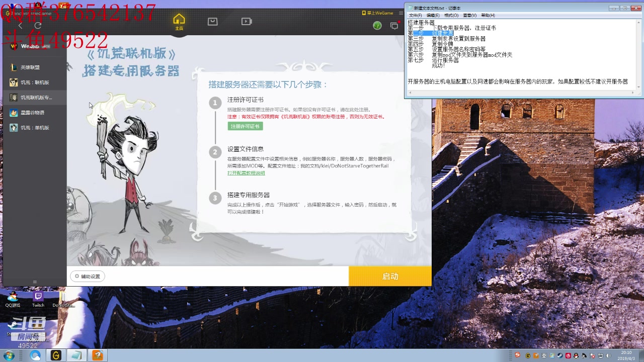
Task: Click the 主页 home icon
Action: click(x=179, y=21)
